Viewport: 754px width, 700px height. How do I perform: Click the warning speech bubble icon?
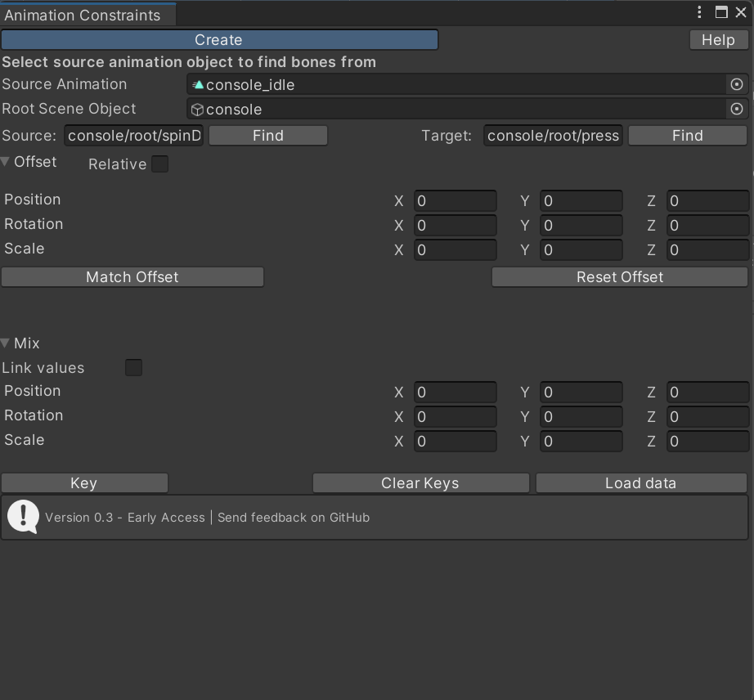23,517
